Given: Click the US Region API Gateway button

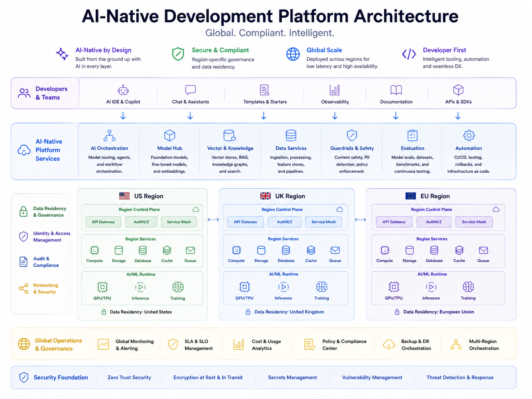Looking at the screenshot, I should pos(103,222).
